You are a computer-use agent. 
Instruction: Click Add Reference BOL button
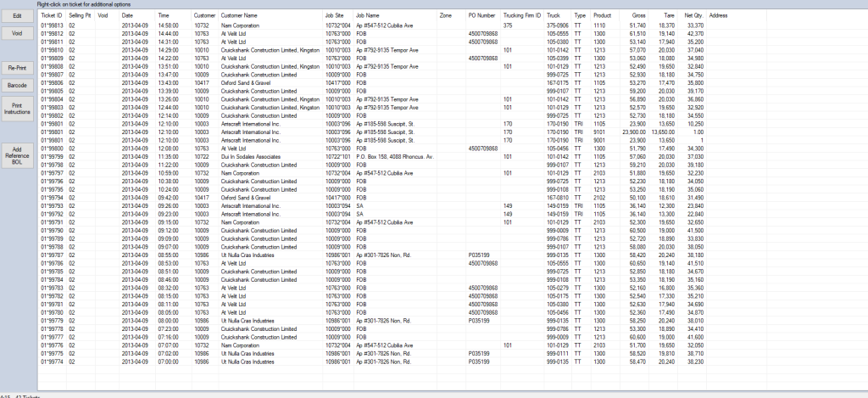coord(17,154)
